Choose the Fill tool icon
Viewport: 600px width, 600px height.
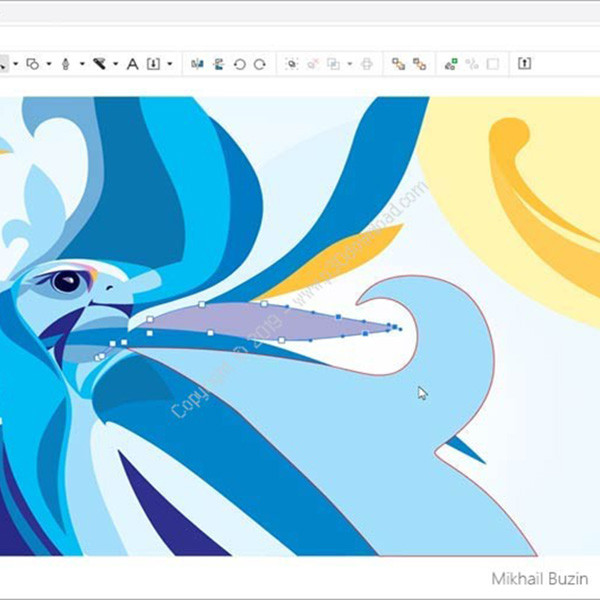click(99, 64)
